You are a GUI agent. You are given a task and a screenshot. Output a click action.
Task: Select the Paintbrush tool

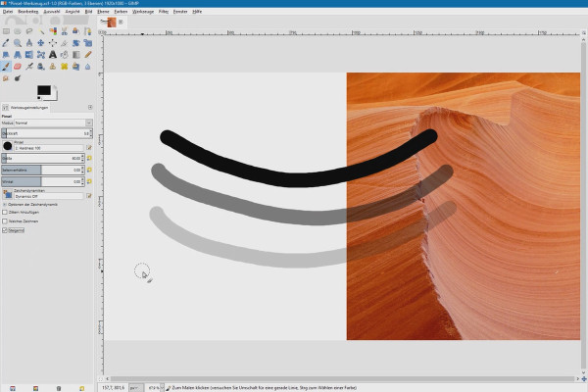click(x=6, y=67)
